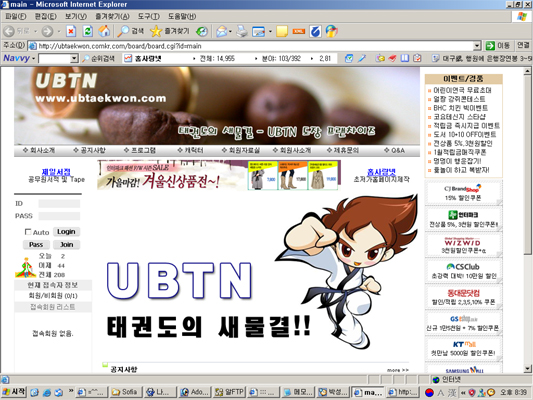Viewport: 533px width, 400px height.
Task: Open the 도구(T) menu
Action: coord(149,16)
